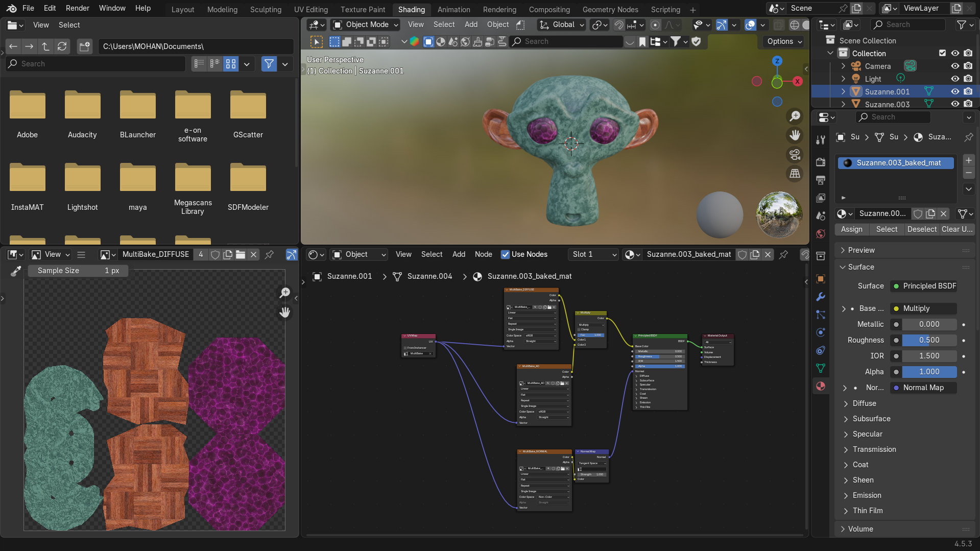Hide Camera in viewport via eye icon
Screen dimensions: 980x551
tap(955, 66)
